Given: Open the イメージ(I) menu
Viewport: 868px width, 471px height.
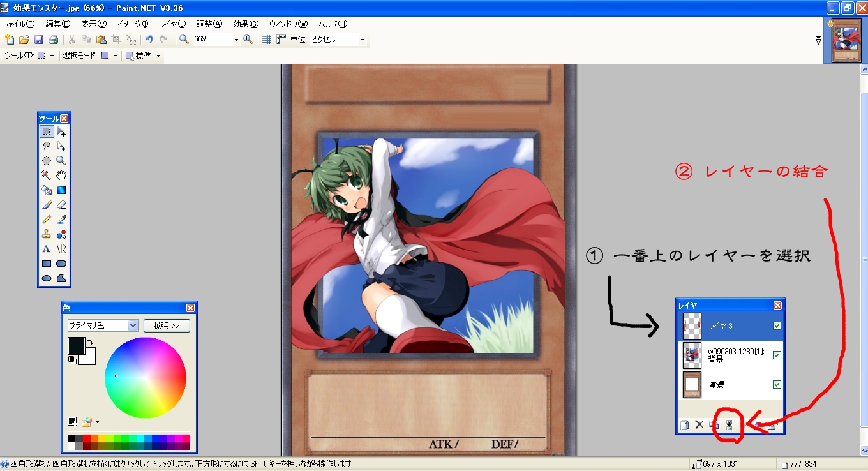Looking at the screenshot, I should point(133,24).
